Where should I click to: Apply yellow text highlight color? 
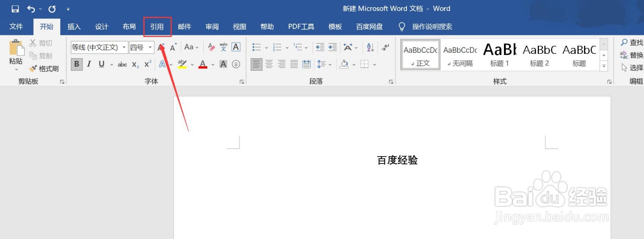(182, 64)
